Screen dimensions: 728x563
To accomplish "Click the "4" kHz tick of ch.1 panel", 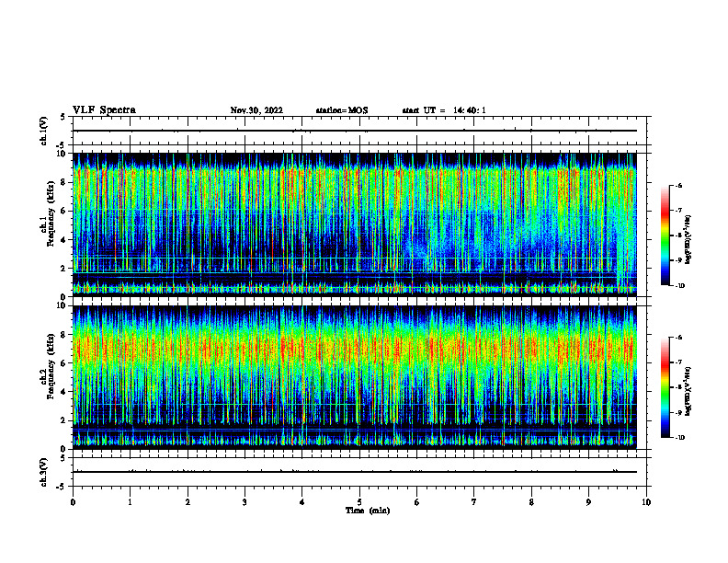I will 63,240.
